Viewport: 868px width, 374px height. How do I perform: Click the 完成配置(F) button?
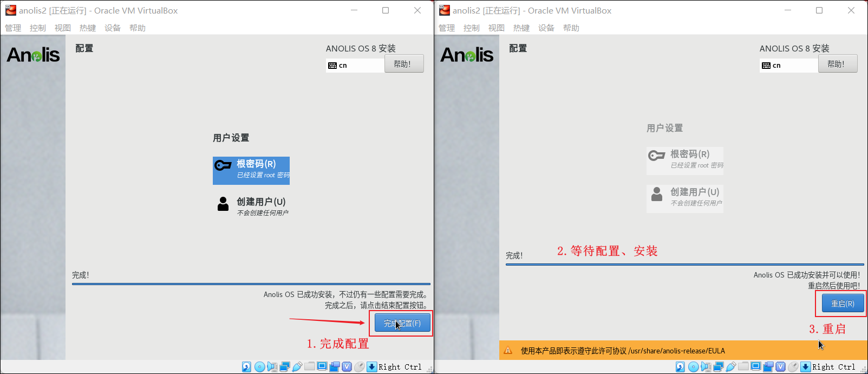[x=402, y=323]
